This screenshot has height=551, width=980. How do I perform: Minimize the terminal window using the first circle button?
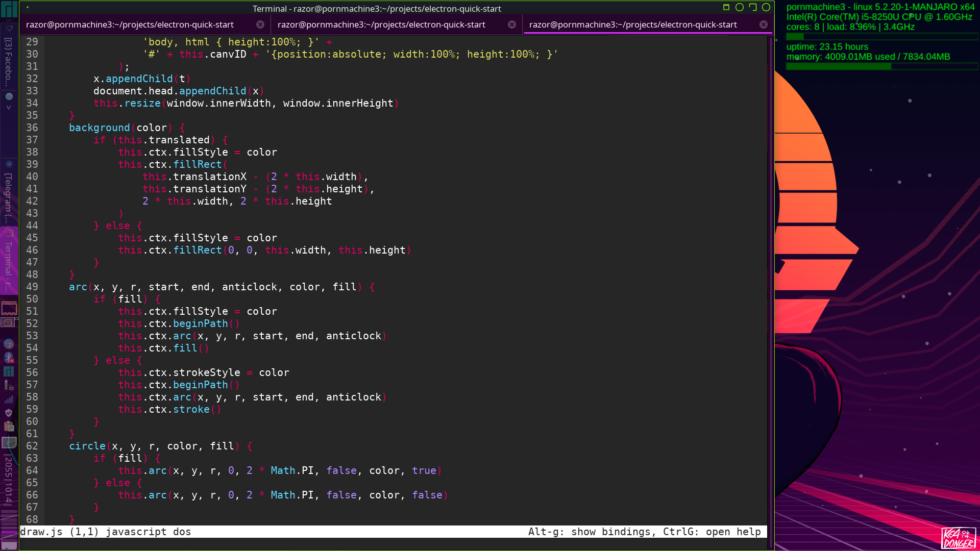pyautogui.click(x=740, y=7)
